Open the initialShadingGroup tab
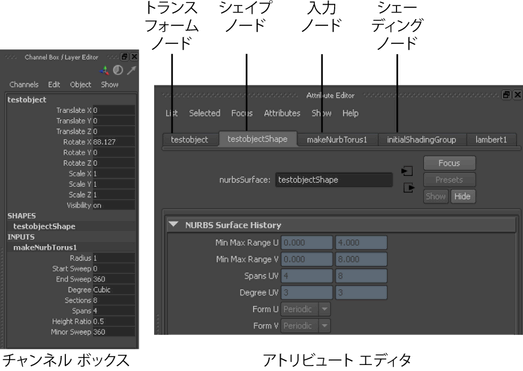Screen dimensions: 523x371 422,139
